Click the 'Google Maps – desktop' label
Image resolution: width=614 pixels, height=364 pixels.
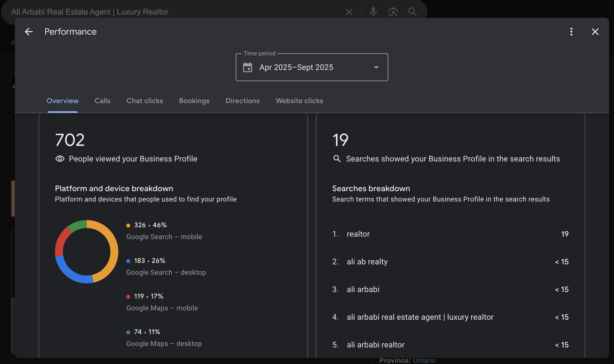[164, 343]
